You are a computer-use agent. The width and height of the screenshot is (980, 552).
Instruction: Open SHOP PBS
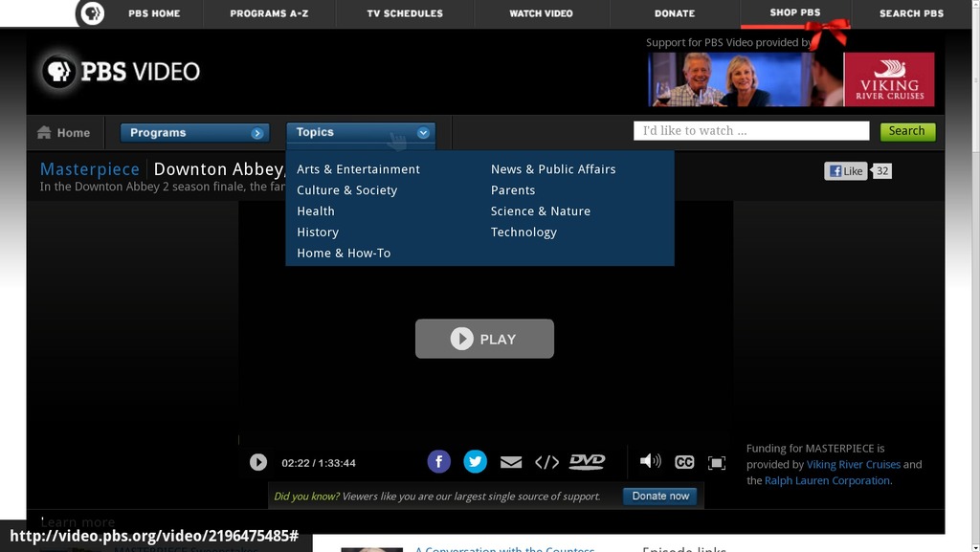point(795,12)
